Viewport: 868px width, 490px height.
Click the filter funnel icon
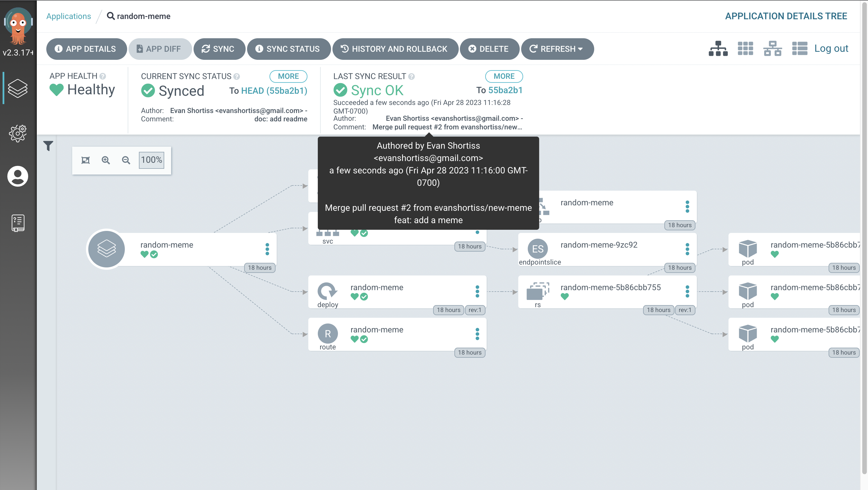coord(48,146)
